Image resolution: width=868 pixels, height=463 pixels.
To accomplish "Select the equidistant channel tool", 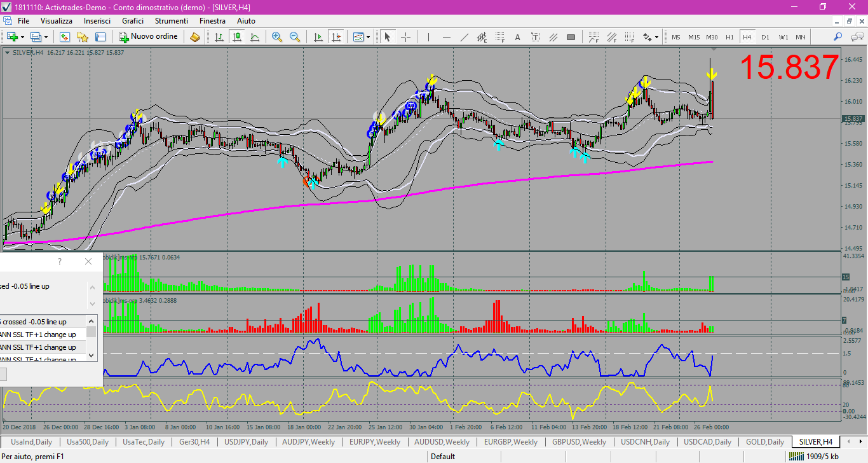I will tap(482, 37).
